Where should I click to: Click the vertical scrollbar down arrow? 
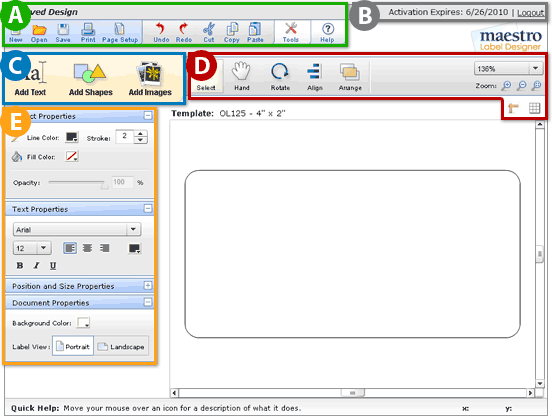pos(540,383)
